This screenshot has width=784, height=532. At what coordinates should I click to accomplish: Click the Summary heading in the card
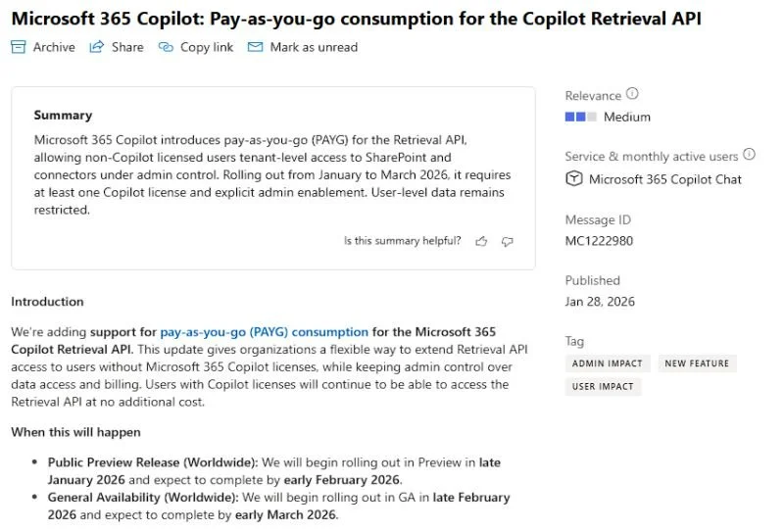pyautogui.click(x=63, y=116)
